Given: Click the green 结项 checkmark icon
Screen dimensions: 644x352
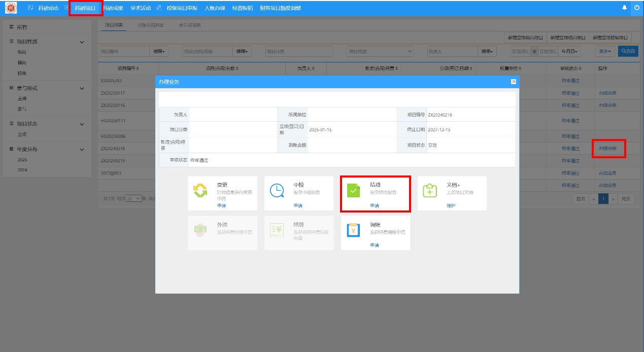Looking at the screenshot, I should coord(353,191).
